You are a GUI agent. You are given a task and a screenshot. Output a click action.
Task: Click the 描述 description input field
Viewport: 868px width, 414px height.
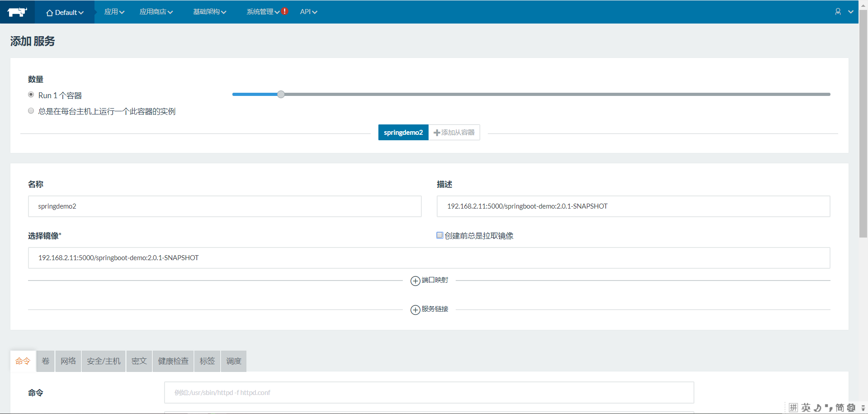[633, 206]
